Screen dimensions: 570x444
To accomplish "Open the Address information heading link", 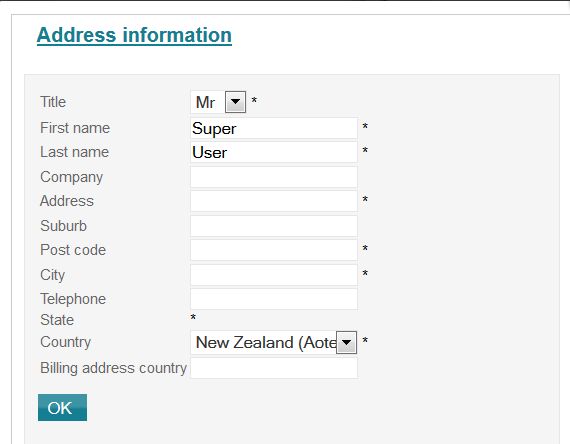I will tap(134, 35).
